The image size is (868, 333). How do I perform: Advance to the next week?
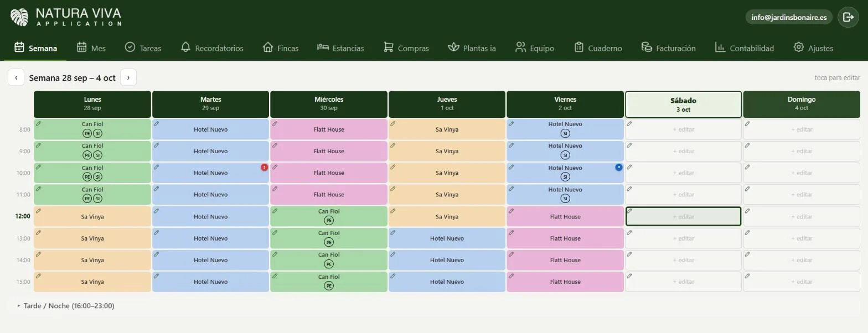(x=128, y=77)
